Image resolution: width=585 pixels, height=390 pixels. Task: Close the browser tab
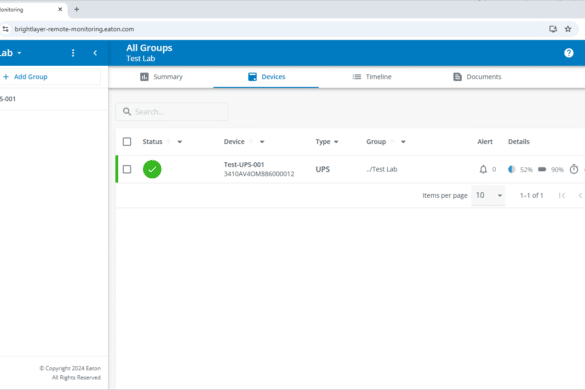60,9
